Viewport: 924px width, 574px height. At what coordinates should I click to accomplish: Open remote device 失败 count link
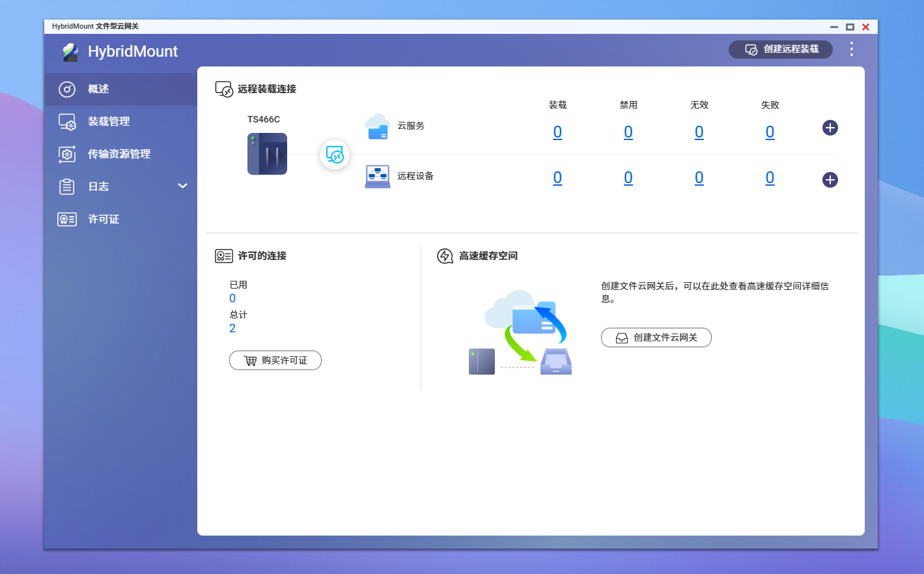(770, 178)
